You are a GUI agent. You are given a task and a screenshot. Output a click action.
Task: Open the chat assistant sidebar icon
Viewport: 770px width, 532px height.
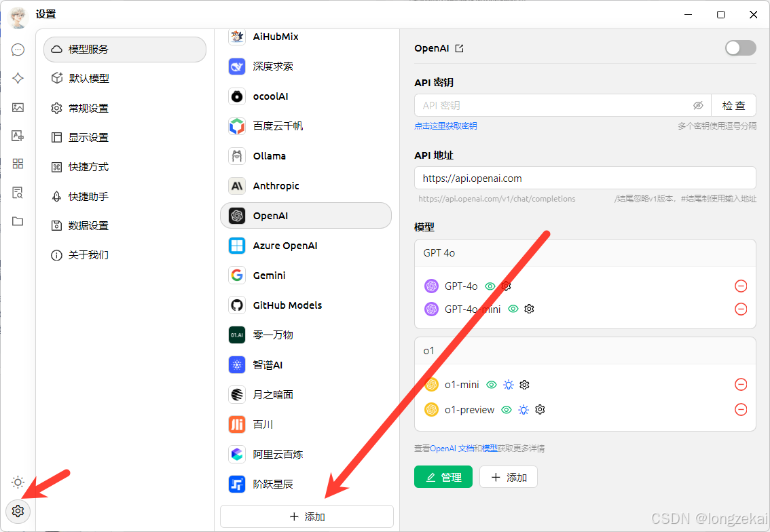pyautogui.click(x=18, y=50)
